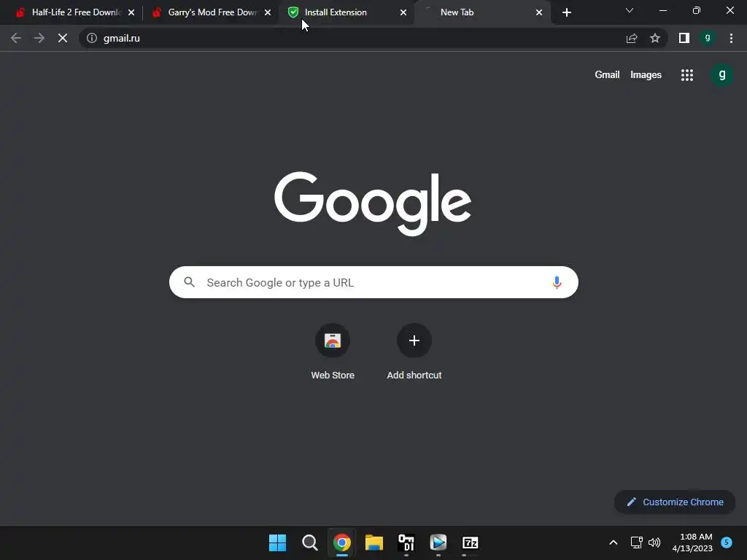747x560 pixels.
Task: Bookmark this tab with star icon
Action: point(655,38)
